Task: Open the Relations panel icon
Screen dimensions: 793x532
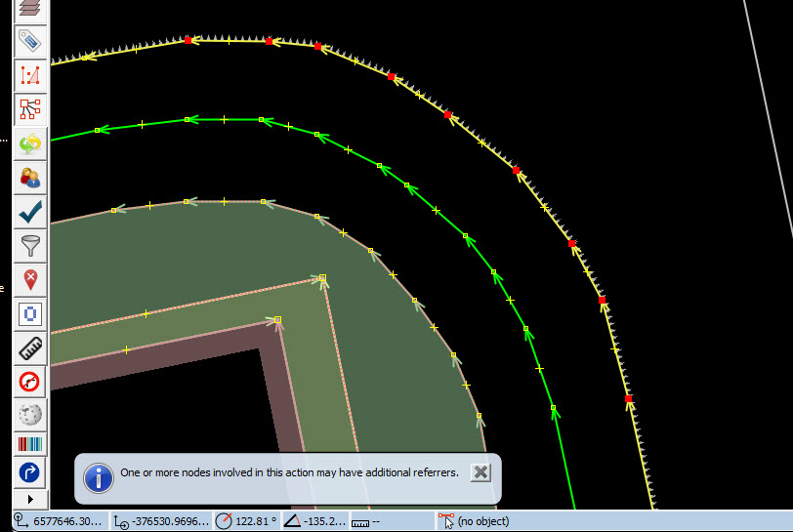Action: [x=30, y=109]
